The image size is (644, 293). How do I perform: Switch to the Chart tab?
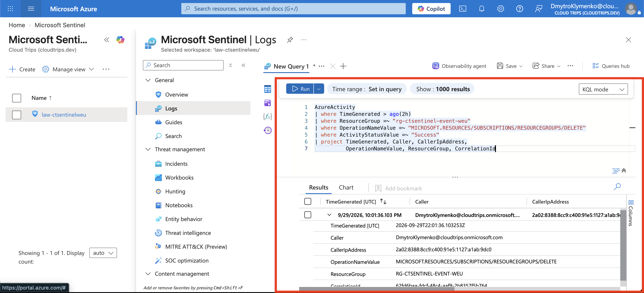pos(346,187)
